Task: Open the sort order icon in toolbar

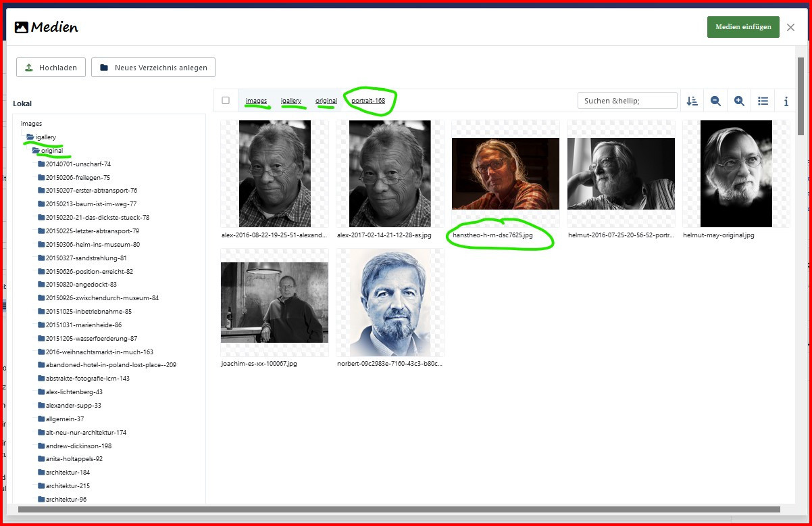Action: 692,101
